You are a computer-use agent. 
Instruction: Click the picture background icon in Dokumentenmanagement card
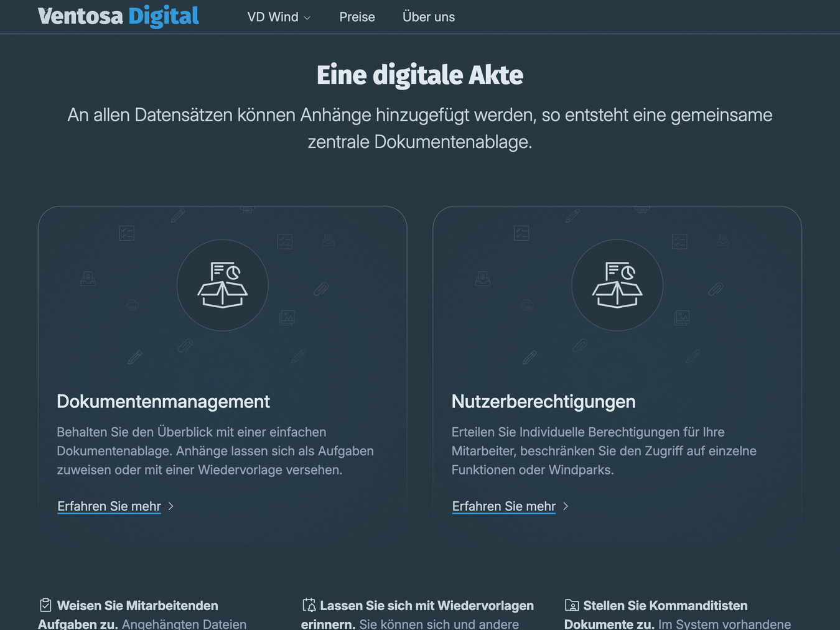pyautogui.click(x=288, y=318)
